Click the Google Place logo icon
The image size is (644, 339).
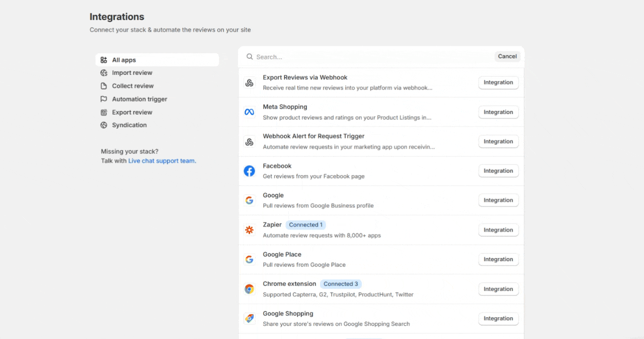pyautogui.click(x=249, y=260)
